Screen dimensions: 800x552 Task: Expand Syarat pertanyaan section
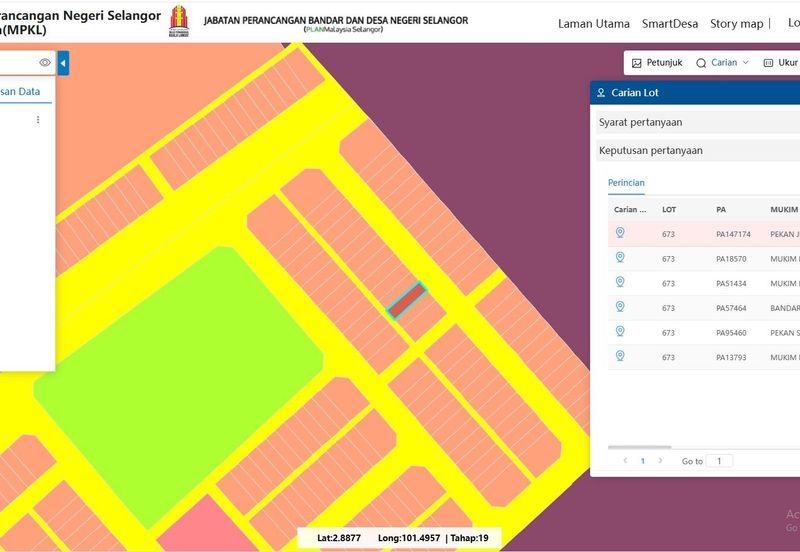pyautogui.click(x=698, y=122)
